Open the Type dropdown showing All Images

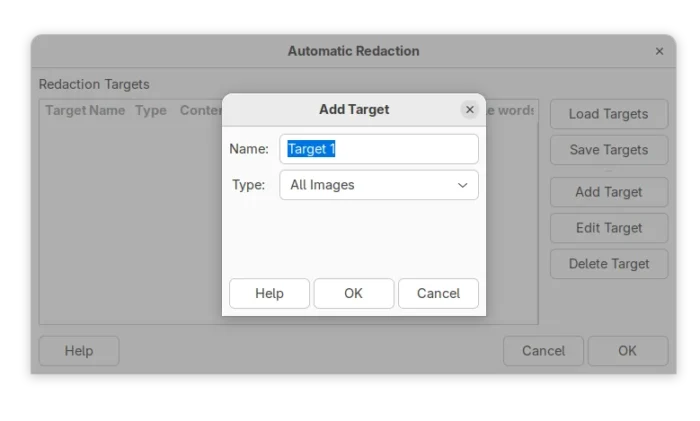click(378, 185)
